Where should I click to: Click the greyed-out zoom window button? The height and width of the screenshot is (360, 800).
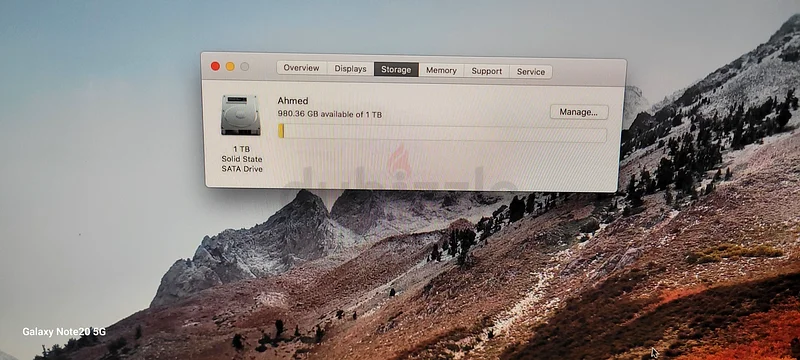tap(245, 67)
